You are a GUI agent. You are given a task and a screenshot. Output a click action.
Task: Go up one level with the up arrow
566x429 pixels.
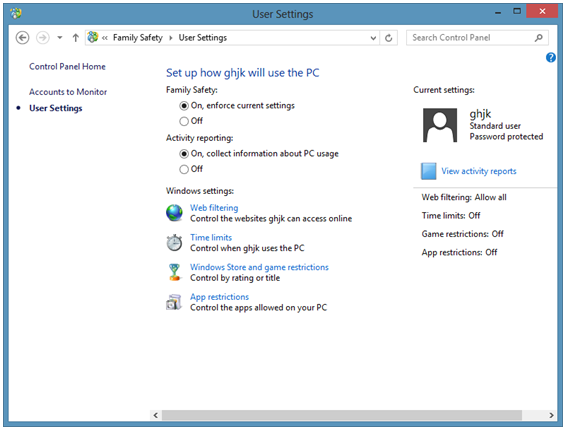coord(75,38)
